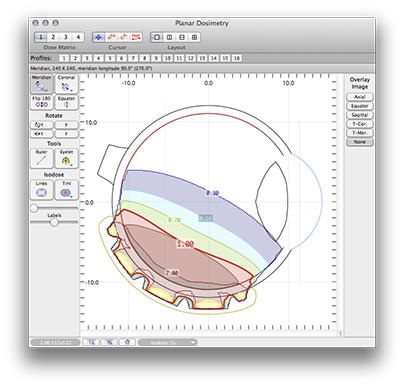
Task: Select Dose Matrix 3
Action: (65, 37)
